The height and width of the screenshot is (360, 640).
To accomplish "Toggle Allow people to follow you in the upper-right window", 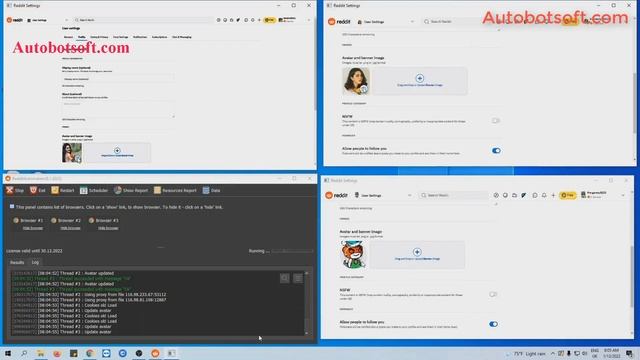I will point(496,151).
